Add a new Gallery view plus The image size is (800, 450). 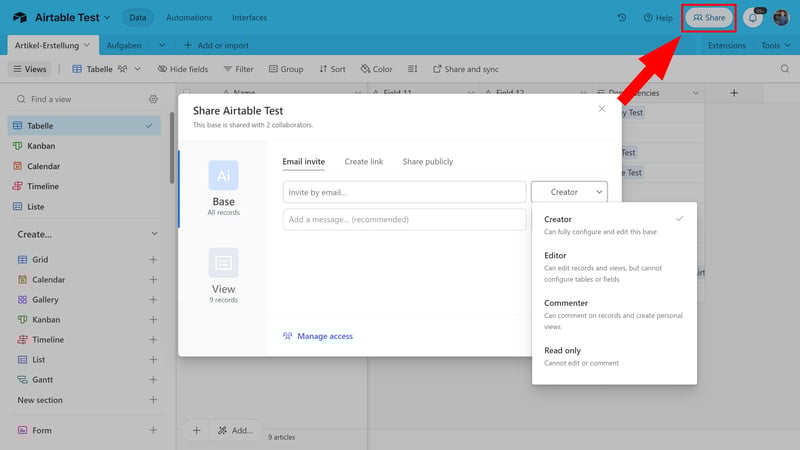click(x=153, y=299)
